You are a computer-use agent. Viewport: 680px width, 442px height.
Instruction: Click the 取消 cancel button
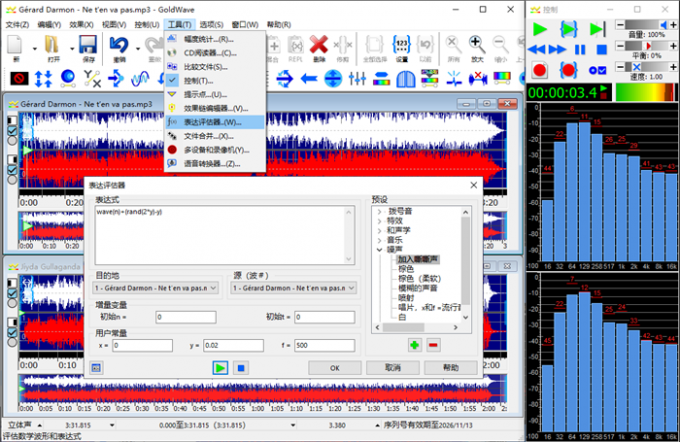392,368
